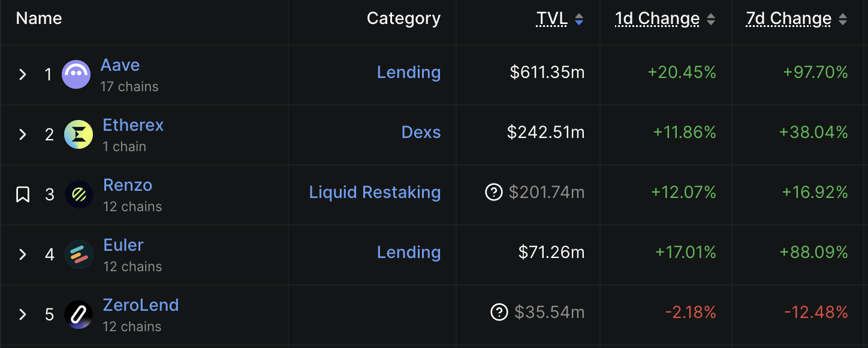This screenshot has height=348, width=868.
Task: Open the Aave protocol link
Action: [120, 65]
